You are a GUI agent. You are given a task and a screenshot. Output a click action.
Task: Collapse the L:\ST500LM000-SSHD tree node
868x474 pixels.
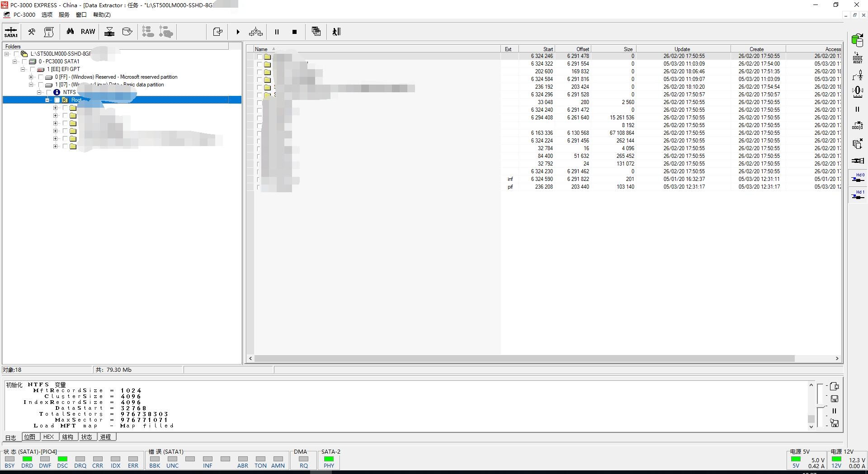(x=7, y=54)
